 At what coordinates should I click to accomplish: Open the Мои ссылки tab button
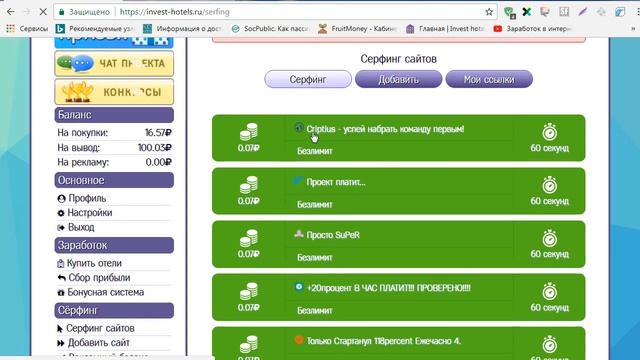489,79
